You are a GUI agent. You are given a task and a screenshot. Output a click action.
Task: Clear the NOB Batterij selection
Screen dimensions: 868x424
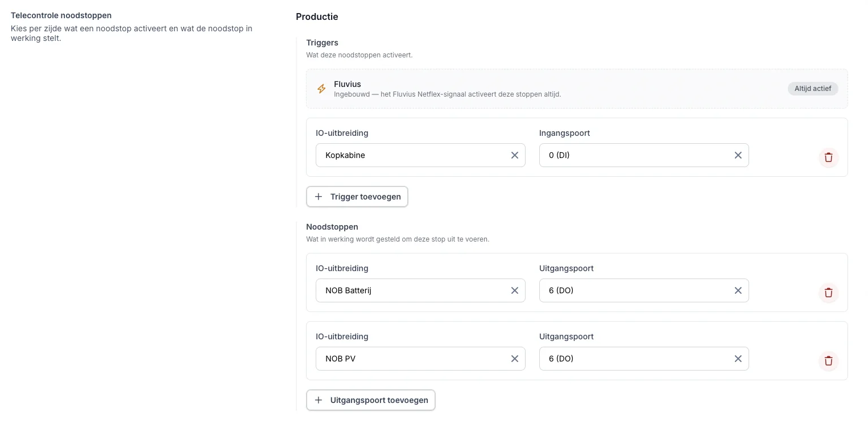click(x=515, y=290)
